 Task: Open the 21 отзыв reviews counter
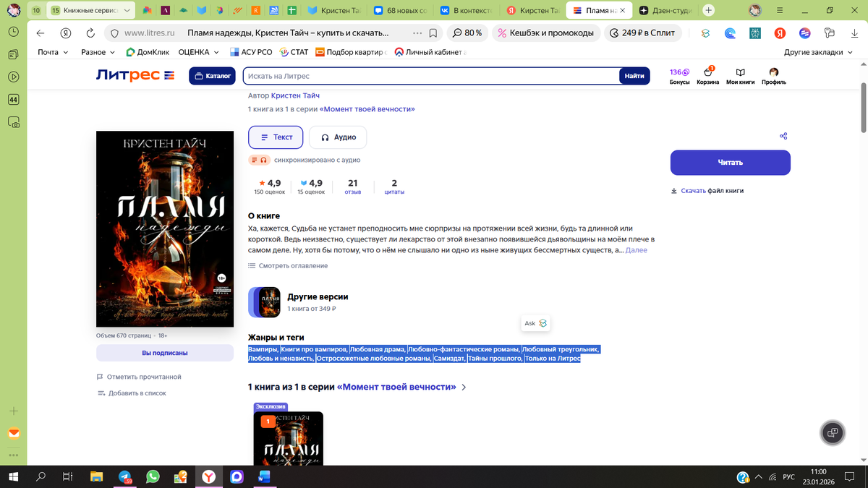pos(353,187)
